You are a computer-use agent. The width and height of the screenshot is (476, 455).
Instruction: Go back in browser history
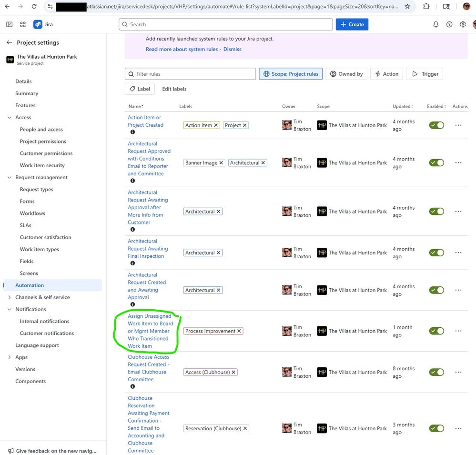coord(7,6)
